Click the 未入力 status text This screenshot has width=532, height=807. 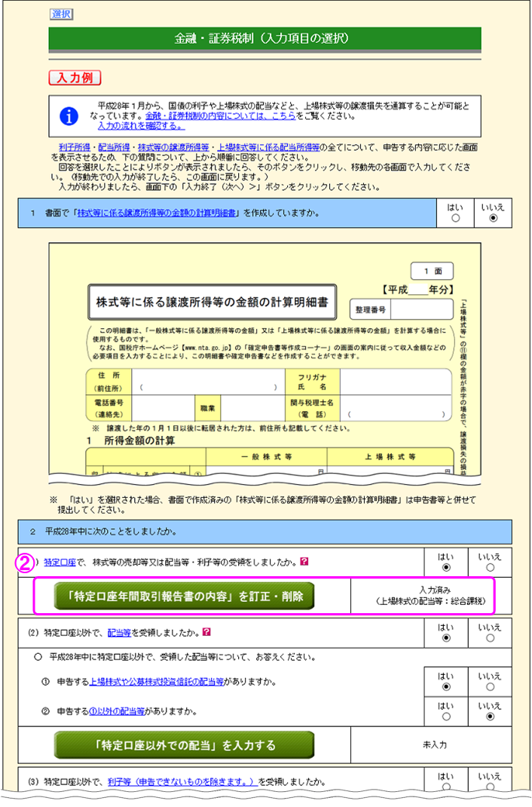coord(435,744)
